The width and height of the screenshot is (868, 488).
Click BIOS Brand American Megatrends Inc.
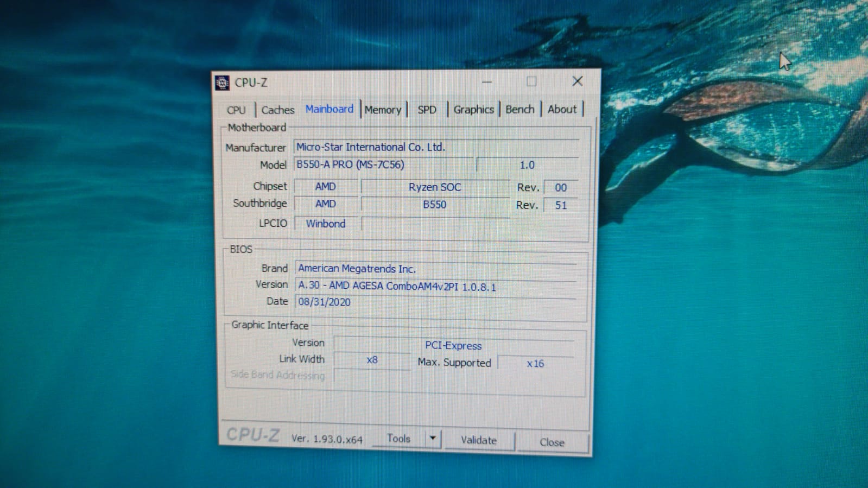click(435, 269)
